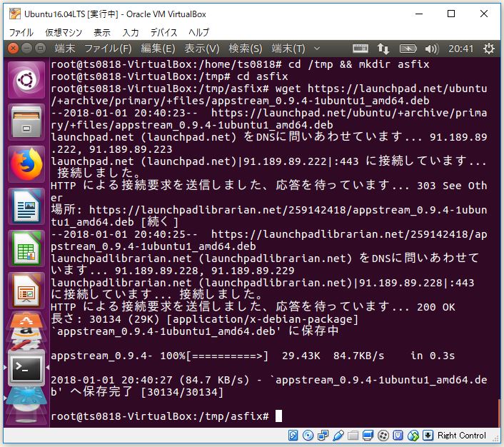Click the mouse integration status icon
The image size is (504, 447).
coord(413,436)
